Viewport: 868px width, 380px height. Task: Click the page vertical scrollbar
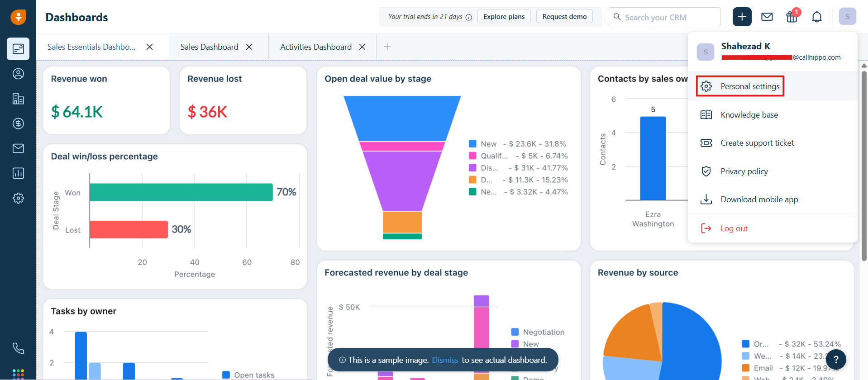tap(864, 166)
